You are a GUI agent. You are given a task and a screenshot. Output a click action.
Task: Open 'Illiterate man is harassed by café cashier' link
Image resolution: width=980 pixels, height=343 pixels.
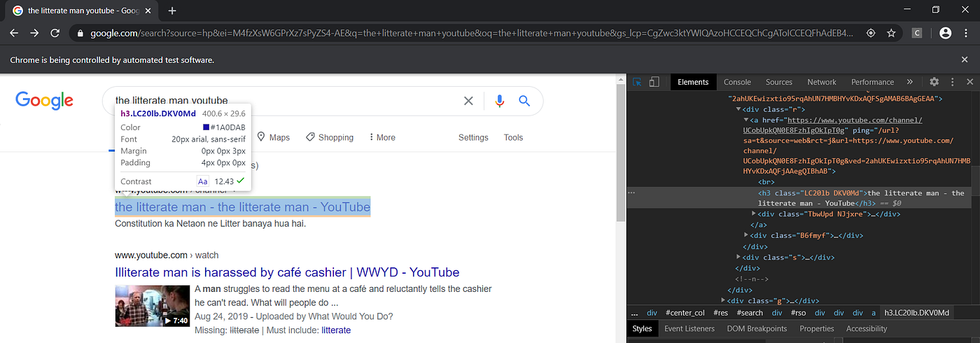click(287, 272)
